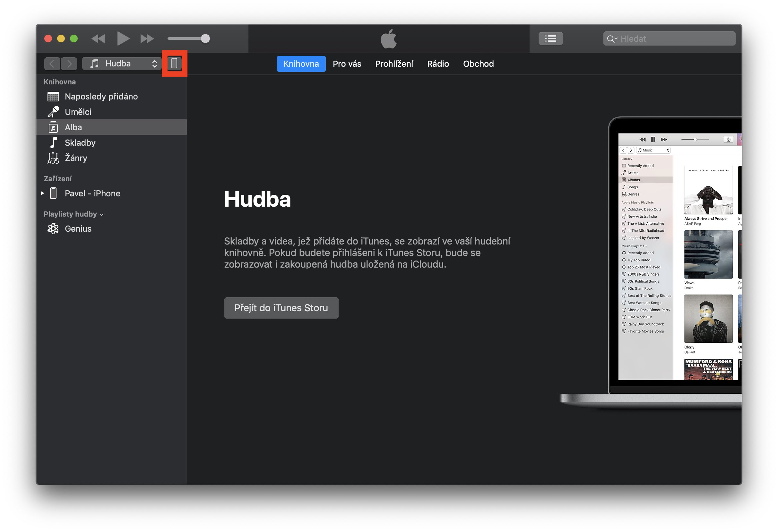This screenshot has width=778, height=532.
Task: Open search options magnifier dropdown
Action: [x=612, y=39]
